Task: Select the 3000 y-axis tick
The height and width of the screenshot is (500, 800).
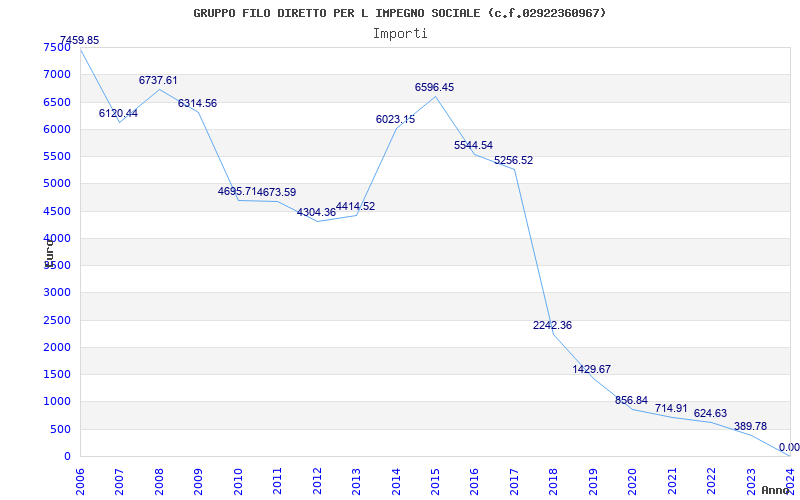Action: click(57, 293)
